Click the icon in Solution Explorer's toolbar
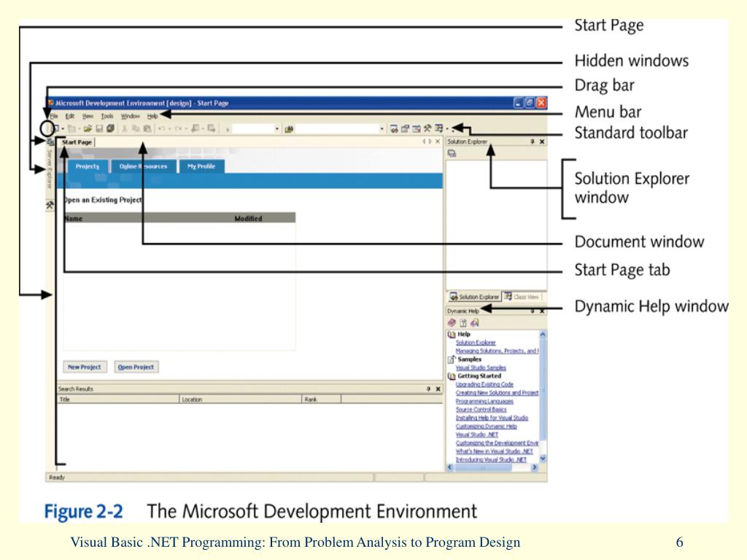This screenshot has height=560, width=747. 452,153
